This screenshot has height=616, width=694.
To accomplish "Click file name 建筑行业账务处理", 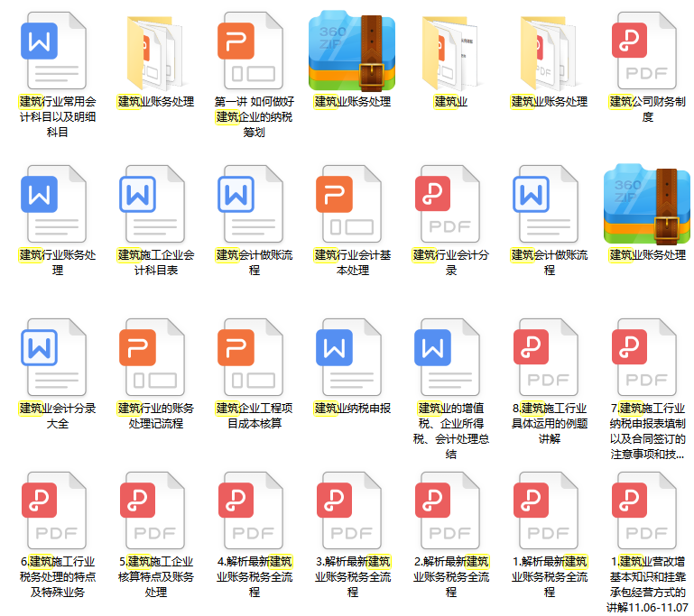I will 58,262.
